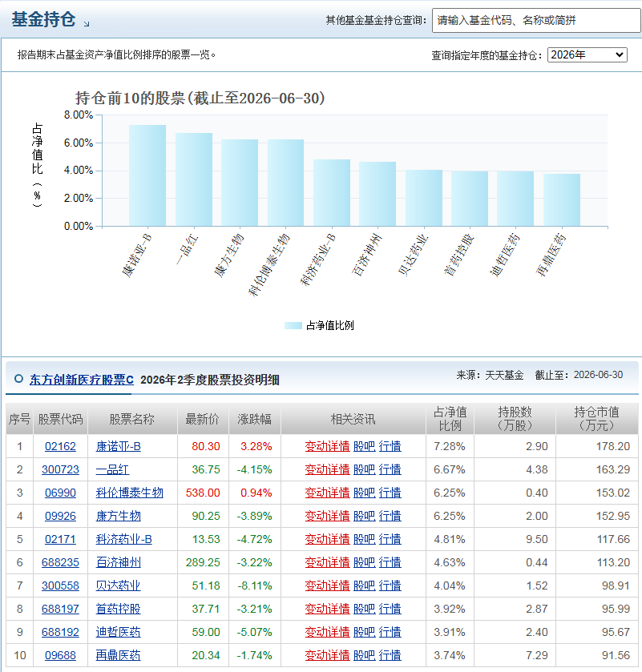Open 百济神州 stock name link
This screenshot has height=672, width=642.
(119, 562)
